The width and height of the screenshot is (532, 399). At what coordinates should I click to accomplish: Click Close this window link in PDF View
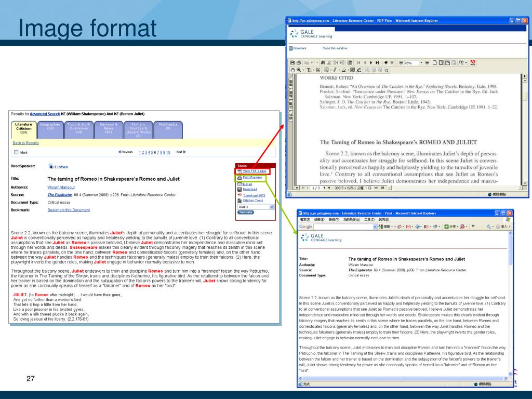point(335,48)
